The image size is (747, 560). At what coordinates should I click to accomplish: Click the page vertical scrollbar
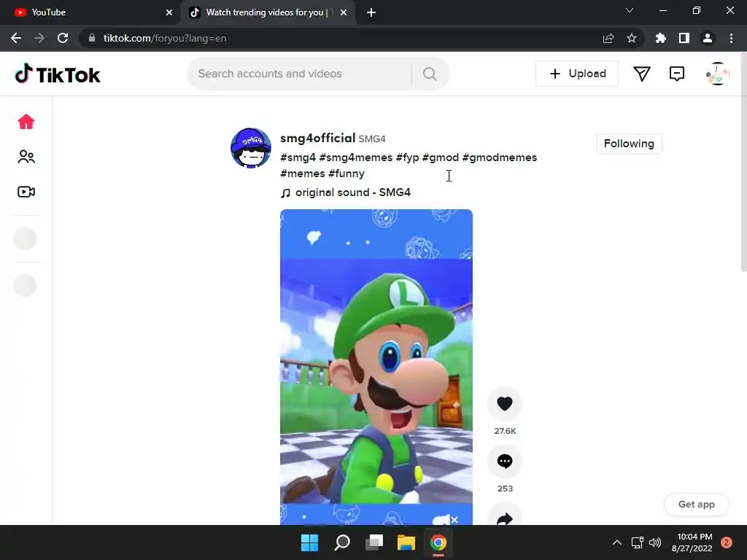[x=743, y=162]
